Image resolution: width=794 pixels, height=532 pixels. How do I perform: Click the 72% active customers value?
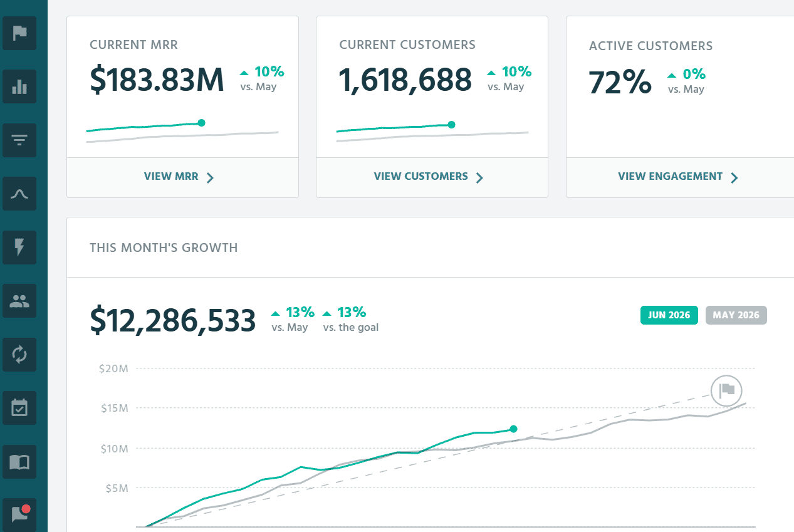pos(620,83)
